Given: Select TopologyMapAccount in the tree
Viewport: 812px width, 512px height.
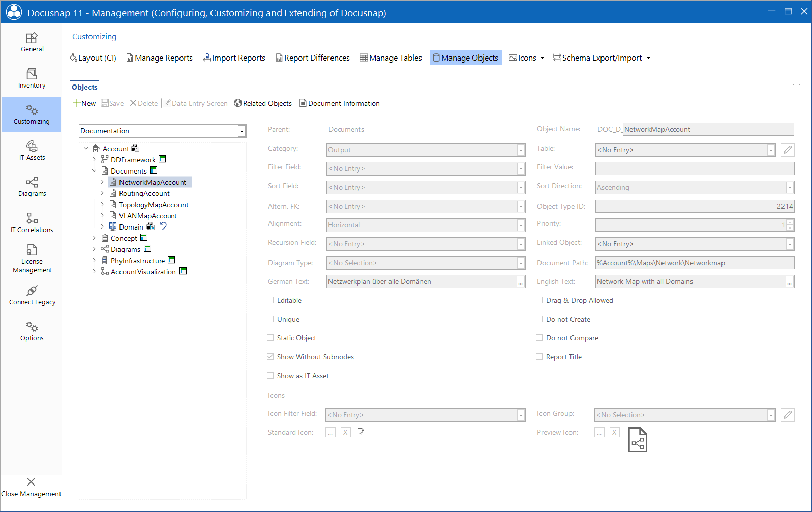Looking at the screenshot, I should (154, 205).
